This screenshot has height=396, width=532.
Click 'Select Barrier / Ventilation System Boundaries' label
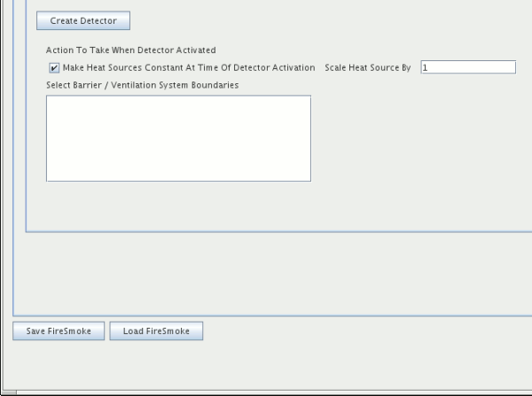142,85
